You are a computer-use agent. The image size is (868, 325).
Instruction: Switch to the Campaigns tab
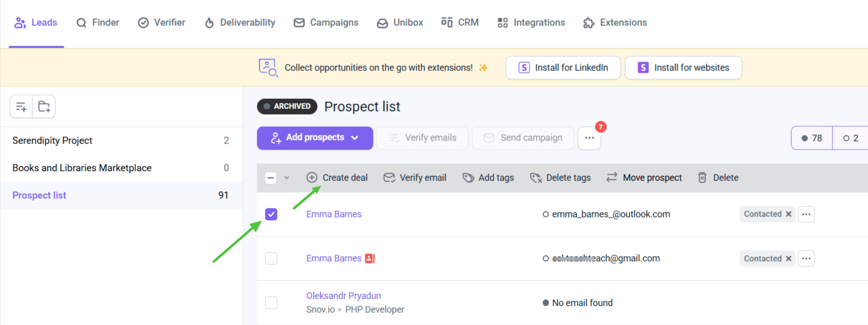pos(326,22)
